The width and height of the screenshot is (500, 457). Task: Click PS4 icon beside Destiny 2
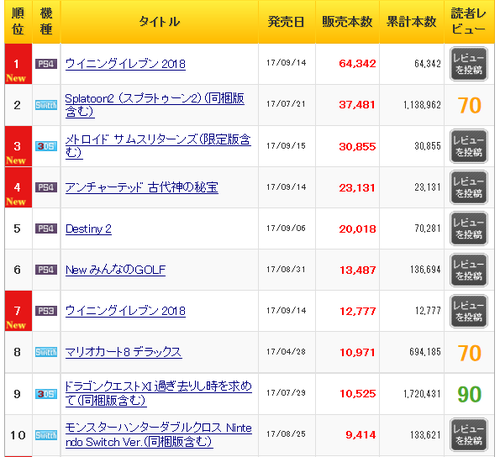click(46, 228)
